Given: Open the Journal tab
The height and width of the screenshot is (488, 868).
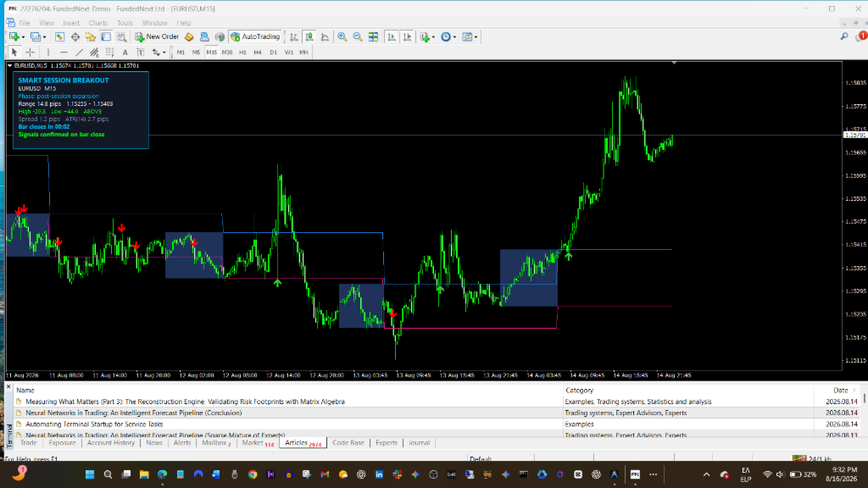Looking at the screenshot, I should click(x=419, y=442).
